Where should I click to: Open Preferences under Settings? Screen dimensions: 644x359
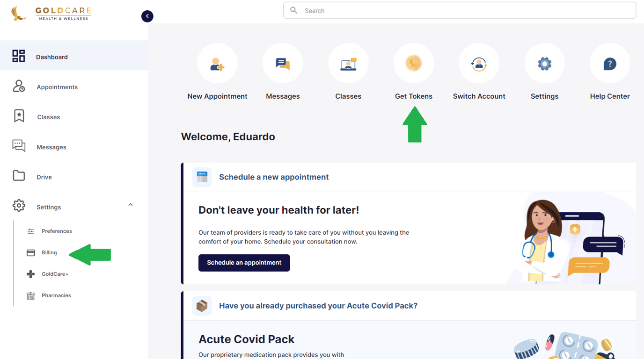click(57, 231)
